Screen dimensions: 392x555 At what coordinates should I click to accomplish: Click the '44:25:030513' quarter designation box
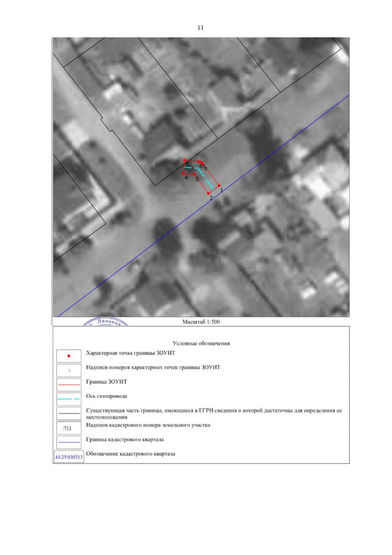[x=69, y=457]
